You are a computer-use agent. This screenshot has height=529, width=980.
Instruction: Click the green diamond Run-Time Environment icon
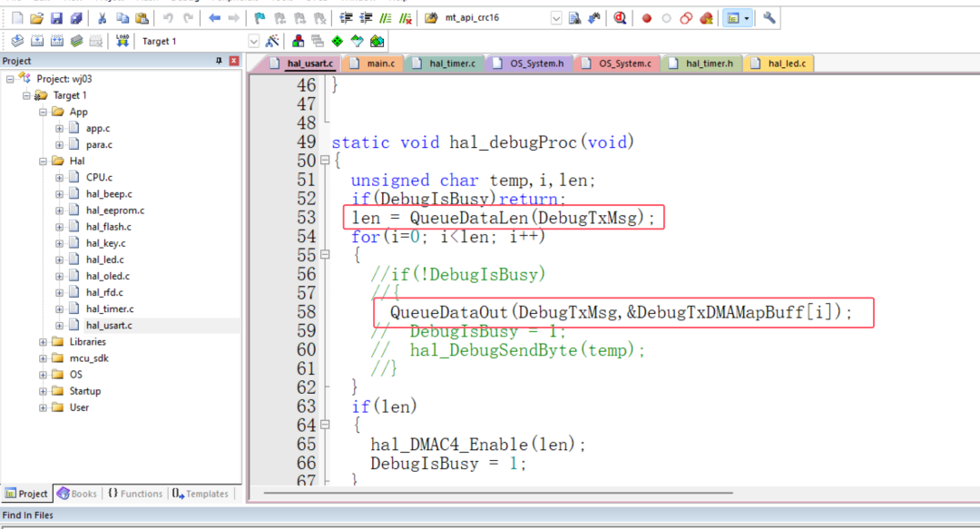pyautogui.click(x=337, y=41)
